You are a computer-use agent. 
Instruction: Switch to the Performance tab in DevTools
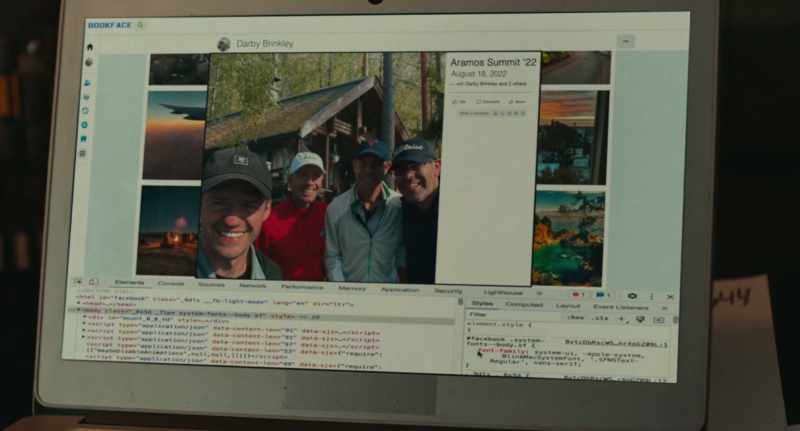point(302,287)
